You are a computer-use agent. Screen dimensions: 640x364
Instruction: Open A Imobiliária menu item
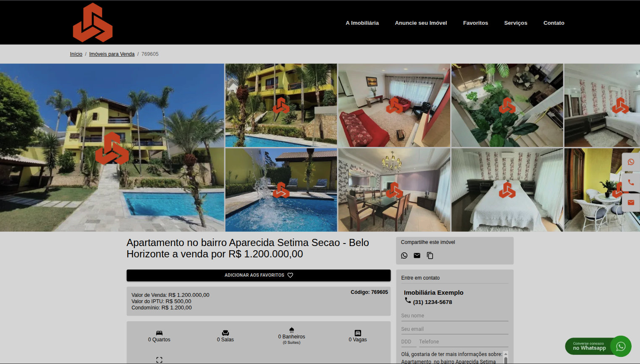click(x=362, y=23)
